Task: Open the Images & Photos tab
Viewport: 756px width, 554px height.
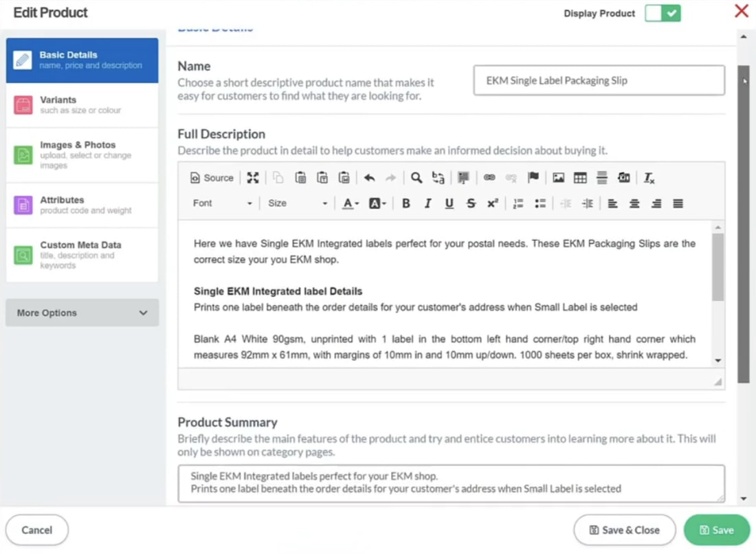Action: [82, 155]
